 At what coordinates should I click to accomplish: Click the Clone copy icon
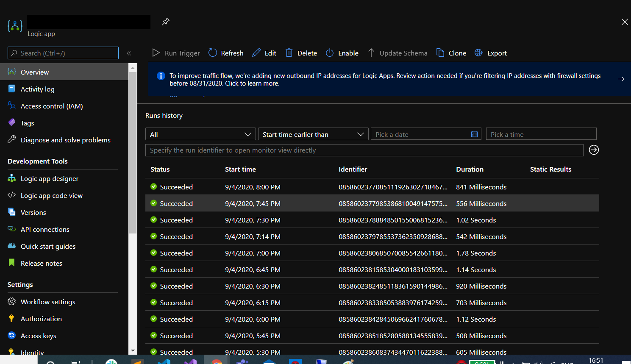pos(440,53)
